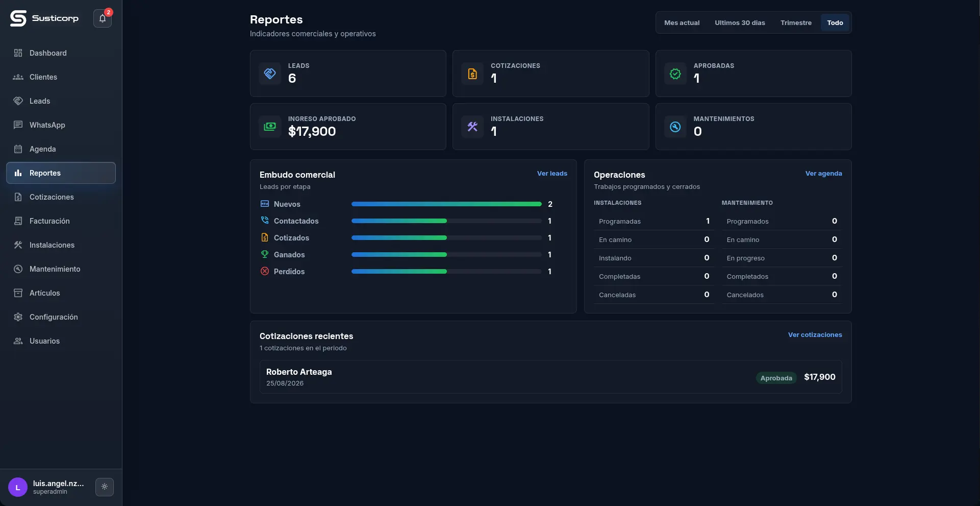Click the Susticorp logo
980x506 pixels.
click(44, 18)
